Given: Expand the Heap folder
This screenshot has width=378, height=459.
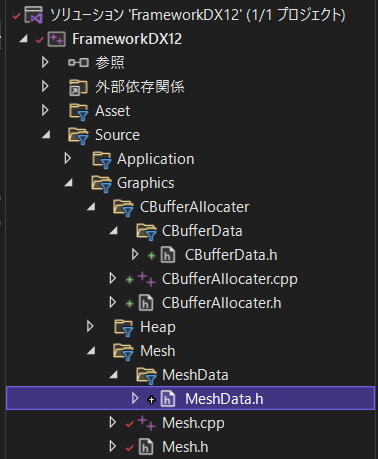Looking at the screenshot, I should [90, 326].
